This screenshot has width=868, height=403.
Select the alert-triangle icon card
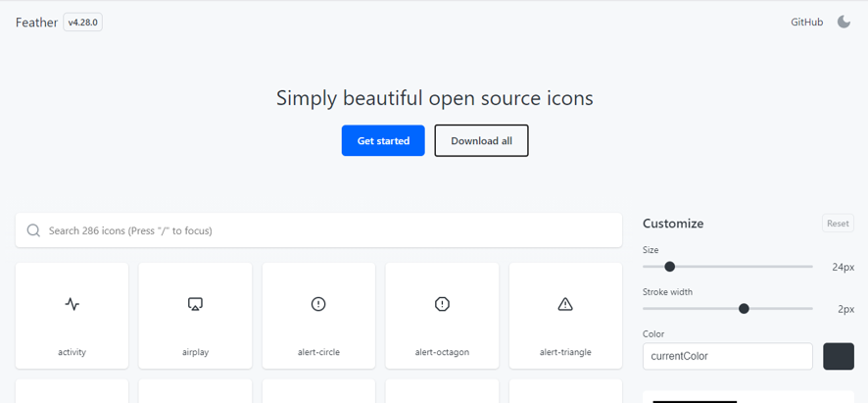[565, 316]
